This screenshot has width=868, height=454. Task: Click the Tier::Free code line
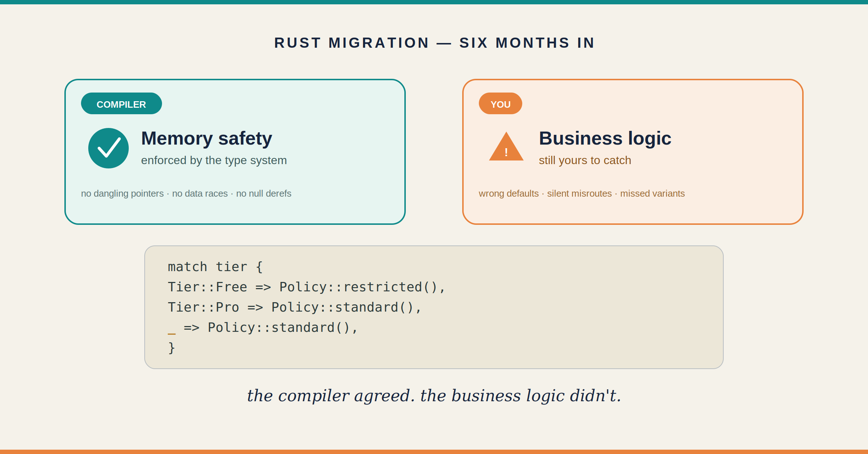(306, 287)
